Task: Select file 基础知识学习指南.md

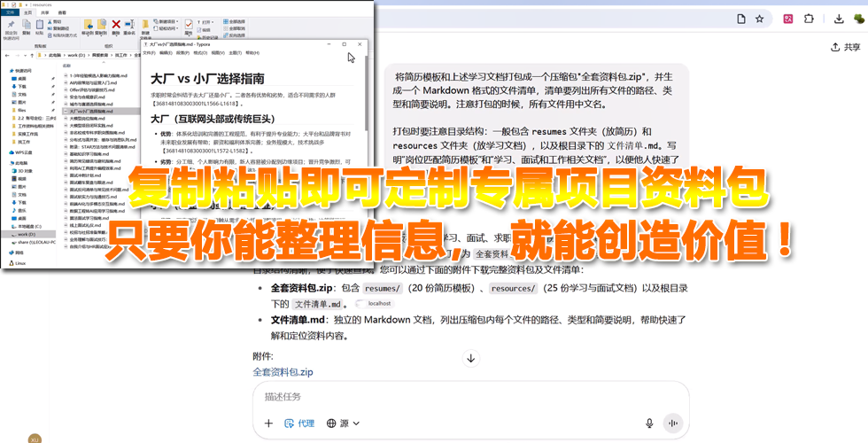Action: 88,154
